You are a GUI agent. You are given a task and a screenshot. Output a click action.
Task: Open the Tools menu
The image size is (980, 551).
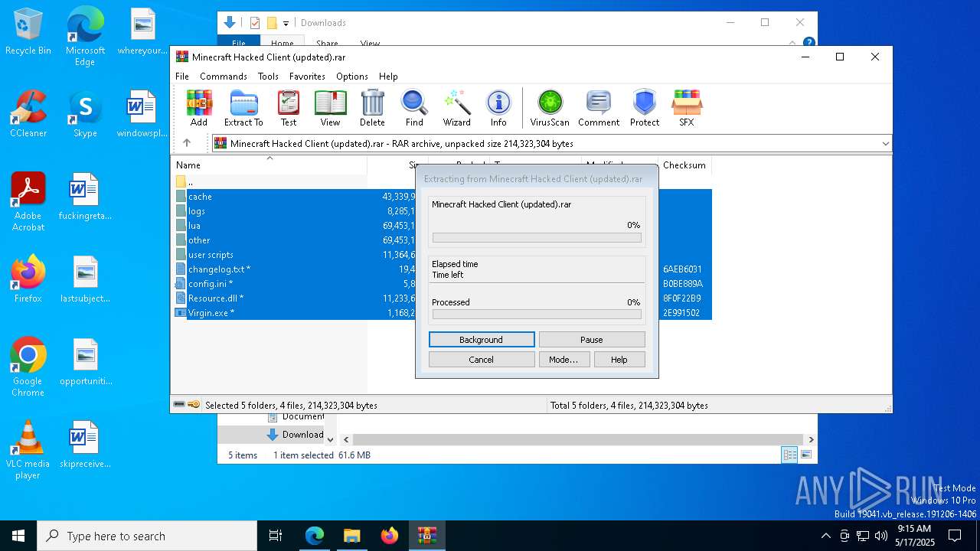(x=268, y=77)
